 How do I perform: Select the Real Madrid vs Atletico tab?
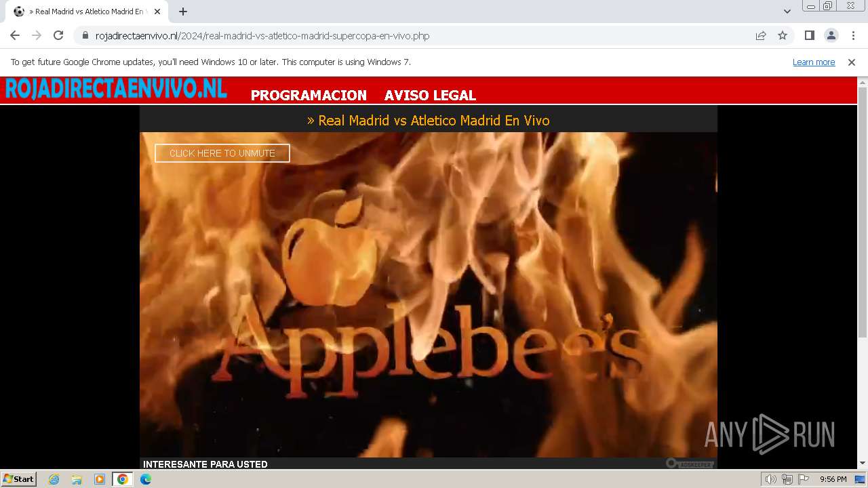(87, 12)
